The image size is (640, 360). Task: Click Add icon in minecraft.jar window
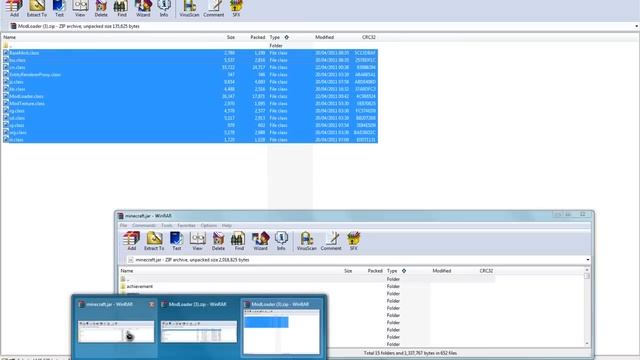pos(131,241)
